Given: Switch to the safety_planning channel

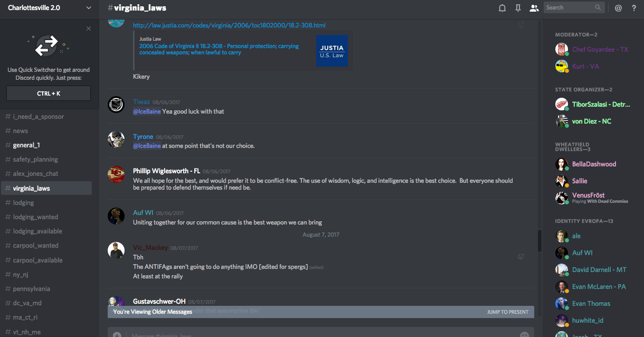Looking at the screenshot, I should click(35, 160).
